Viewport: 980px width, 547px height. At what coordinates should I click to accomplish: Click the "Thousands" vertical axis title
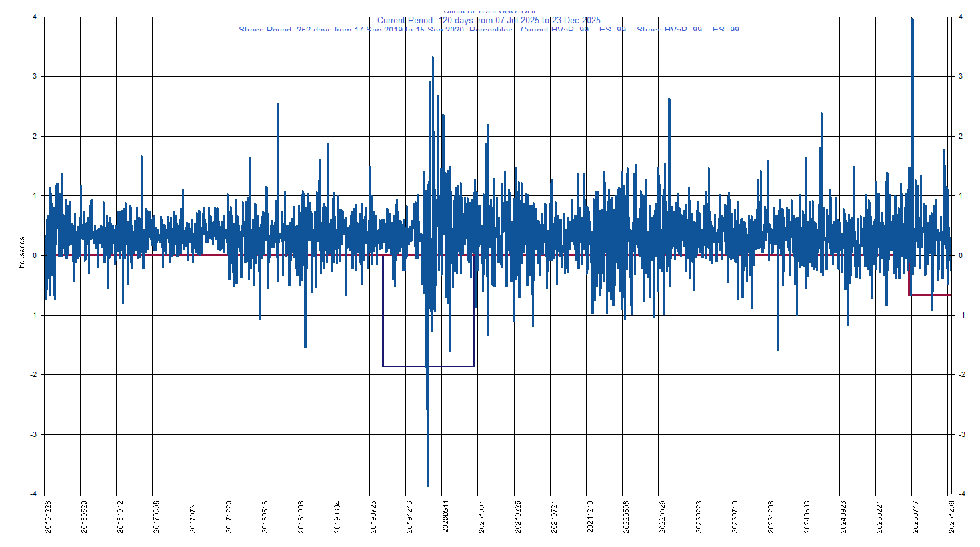point(21,255)
